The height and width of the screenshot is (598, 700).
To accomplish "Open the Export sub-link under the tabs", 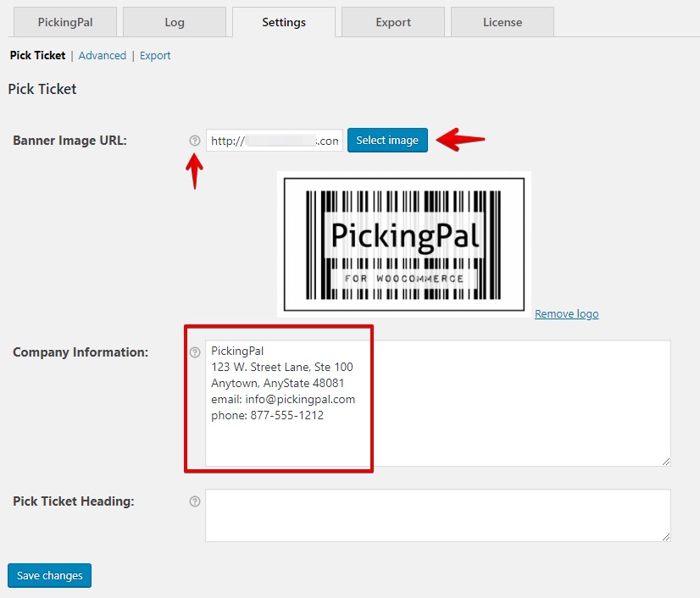I will (x=155, y=55).
